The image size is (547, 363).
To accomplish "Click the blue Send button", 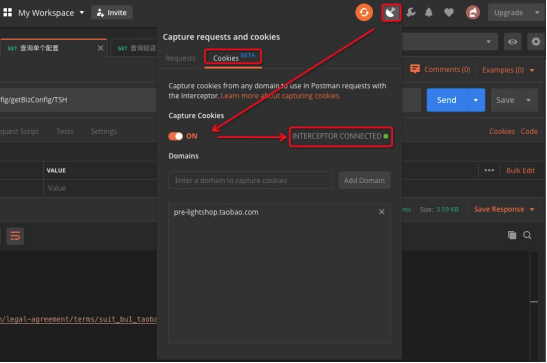I will [x=447, y=100].
